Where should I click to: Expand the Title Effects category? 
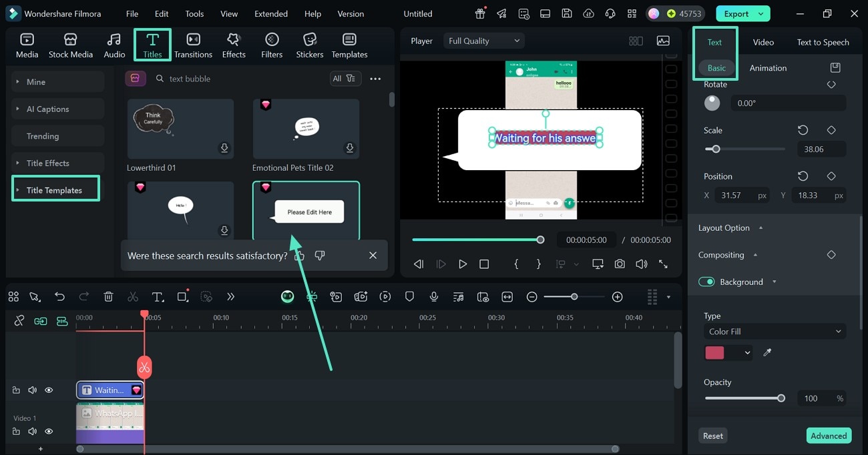57,163
